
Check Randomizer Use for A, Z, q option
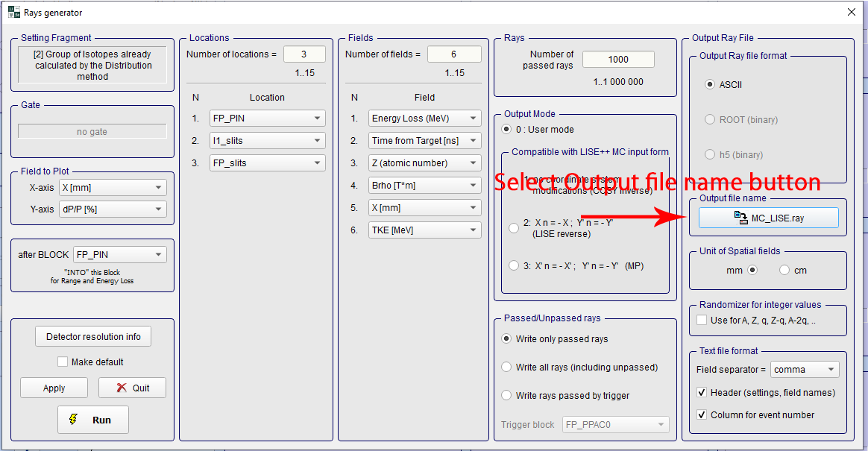tap(702, 320)
